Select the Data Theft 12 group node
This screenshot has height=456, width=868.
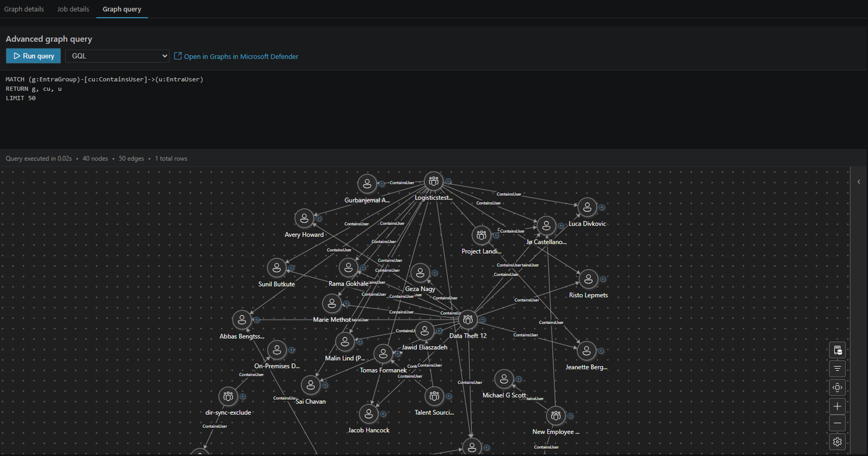pyautogui.click(x=468, y=320)
